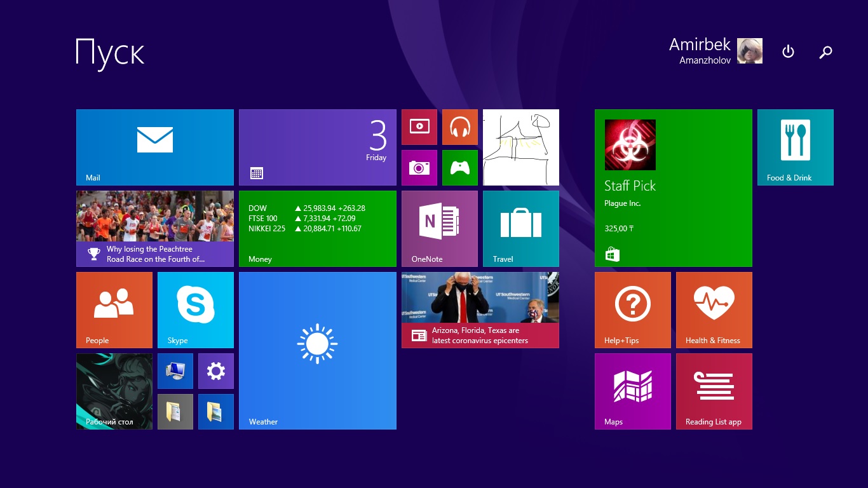Open PC settings gear tile
This screenshot has width=868, height=488.
pos(216,371)
